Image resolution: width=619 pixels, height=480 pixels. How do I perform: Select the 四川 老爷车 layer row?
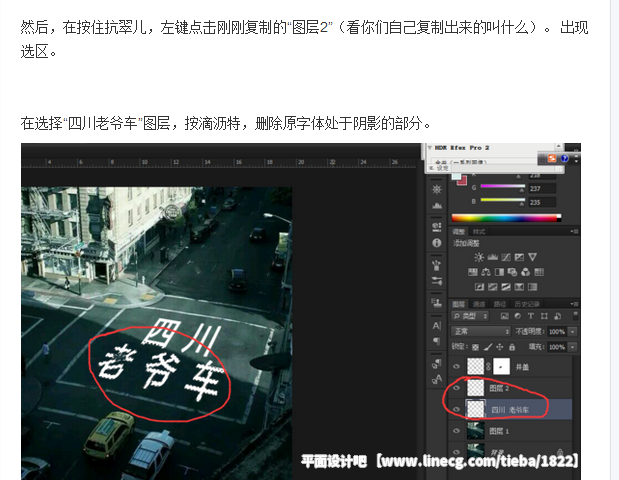pos(511,409)
